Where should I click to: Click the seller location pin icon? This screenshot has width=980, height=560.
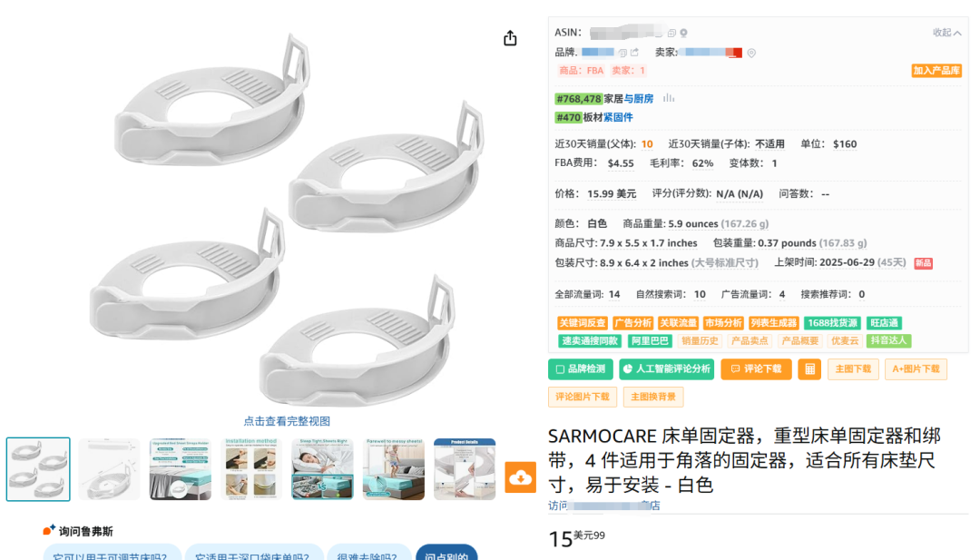[751, 54]
